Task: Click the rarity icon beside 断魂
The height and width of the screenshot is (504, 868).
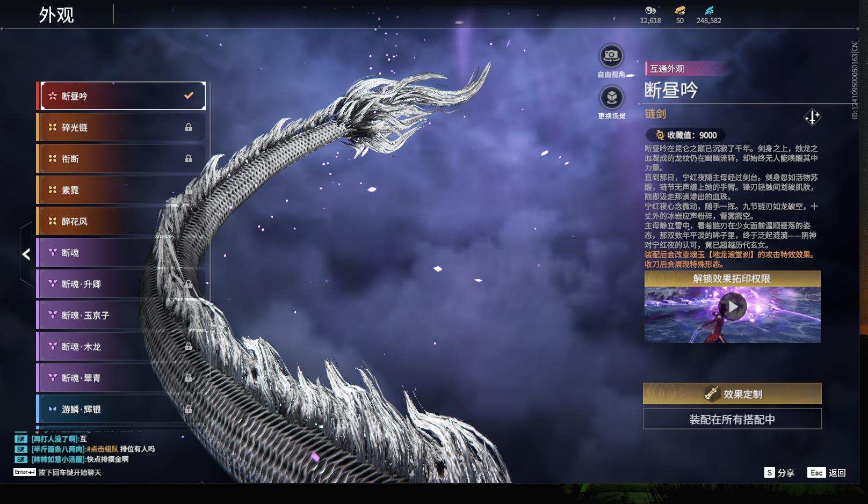Action: pyautogui.click(x=53, y=252)
